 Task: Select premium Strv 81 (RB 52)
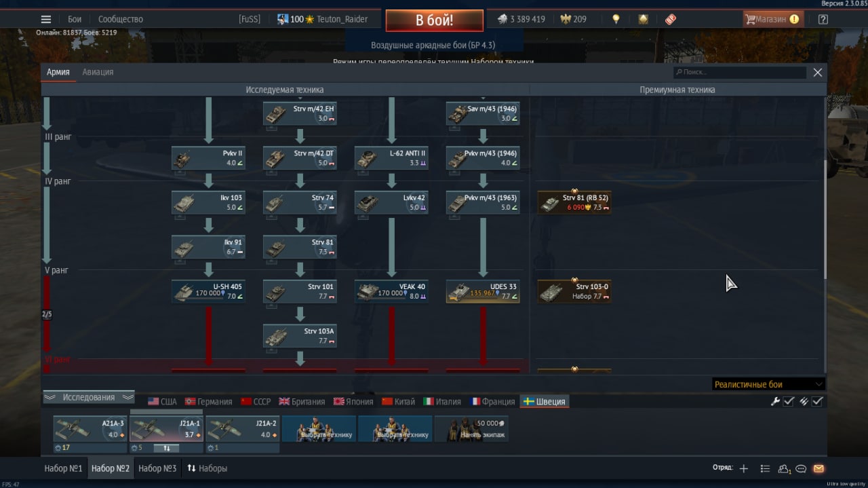pos(574,202)
